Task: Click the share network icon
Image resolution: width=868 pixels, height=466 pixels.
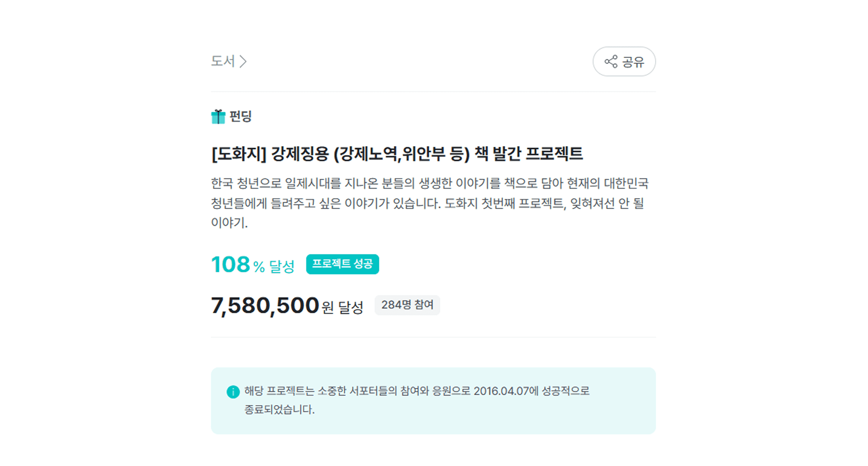Action: tap(611, 62)
